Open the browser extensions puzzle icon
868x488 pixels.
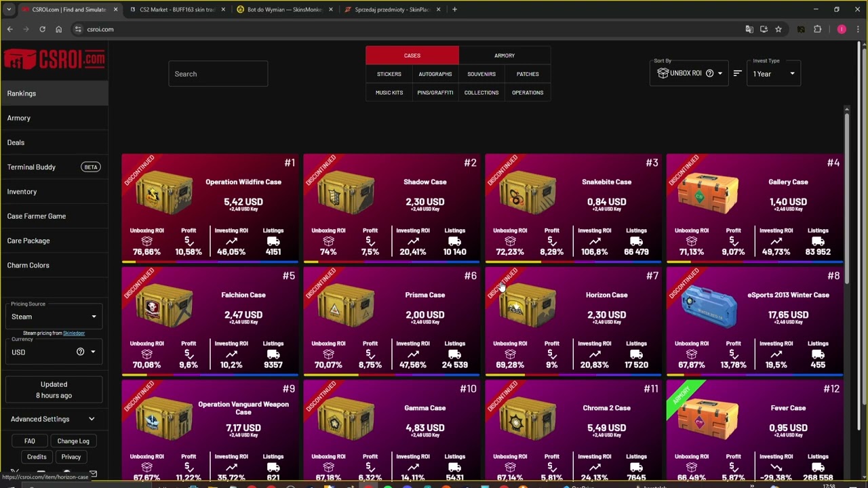pos(817,29)
